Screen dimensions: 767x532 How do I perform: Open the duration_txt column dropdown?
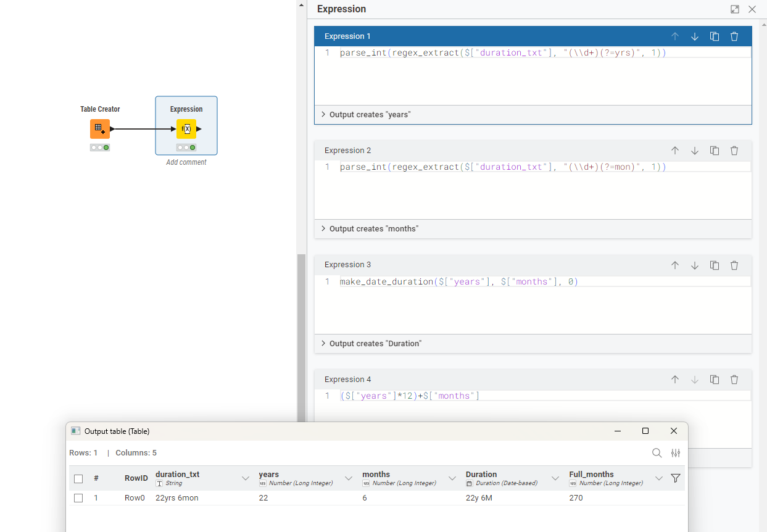tap(245, 478)
